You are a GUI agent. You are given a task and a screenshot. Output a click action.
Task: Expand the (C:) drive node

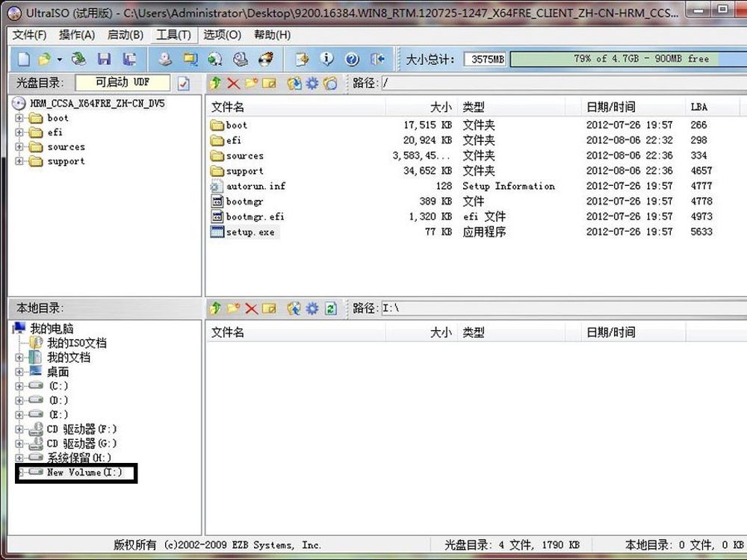coord(19,386)
